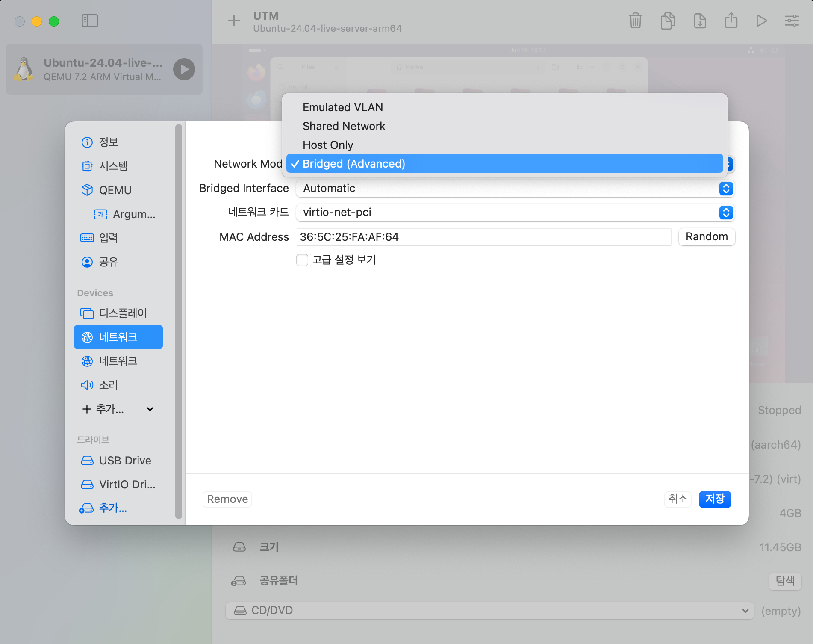Cancel with 취소 button
The width and height of the screenshot is (813, 644).
(x=678, y=499)
